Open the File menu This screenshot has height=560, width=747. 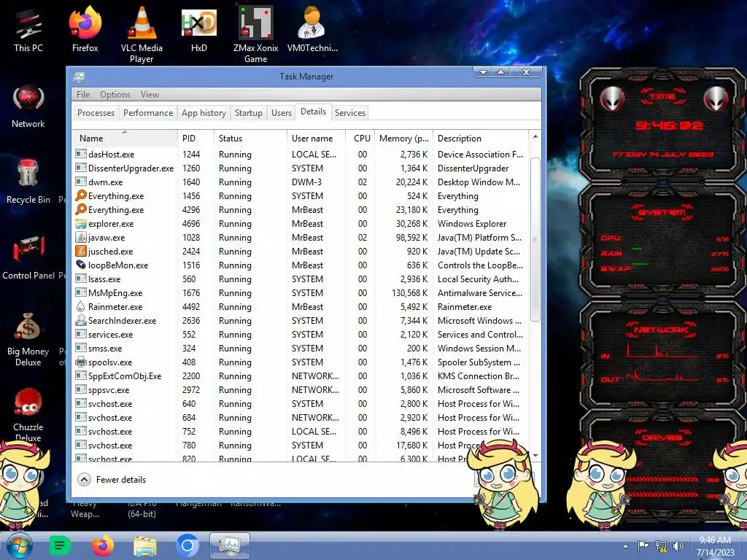[x=83, y=94]
